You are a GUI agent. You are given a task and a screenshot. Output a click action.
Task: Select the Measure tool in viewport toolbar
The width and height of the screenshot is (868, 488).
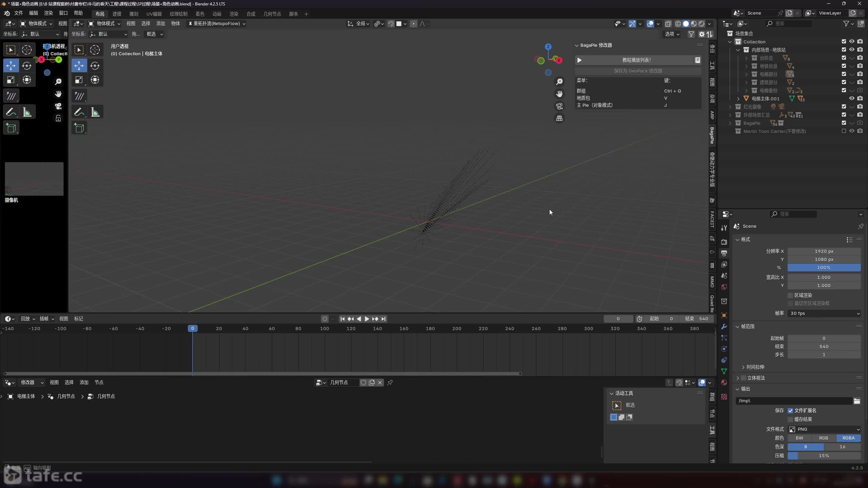[95, 112]
